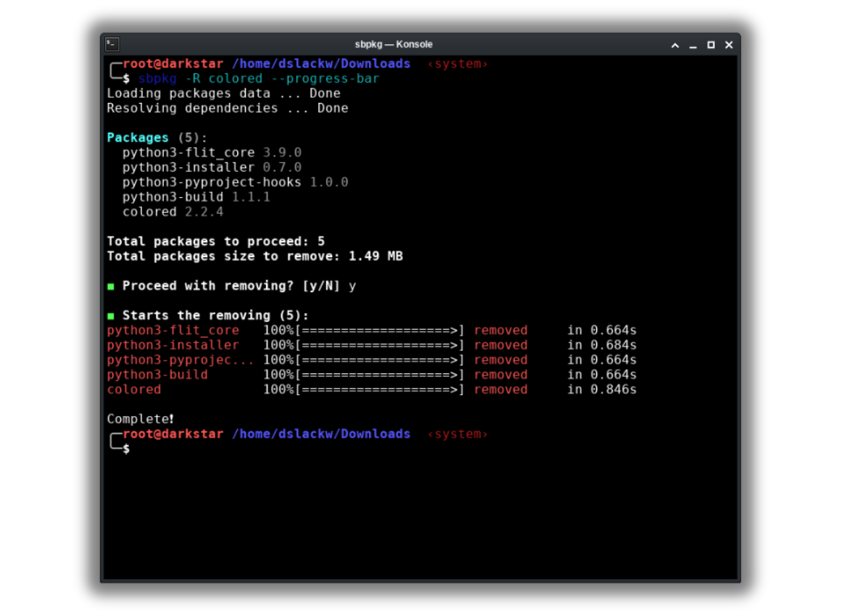The image size is (841, 616).
Task: Open the window menu icon at top-left
Action: 112,44
